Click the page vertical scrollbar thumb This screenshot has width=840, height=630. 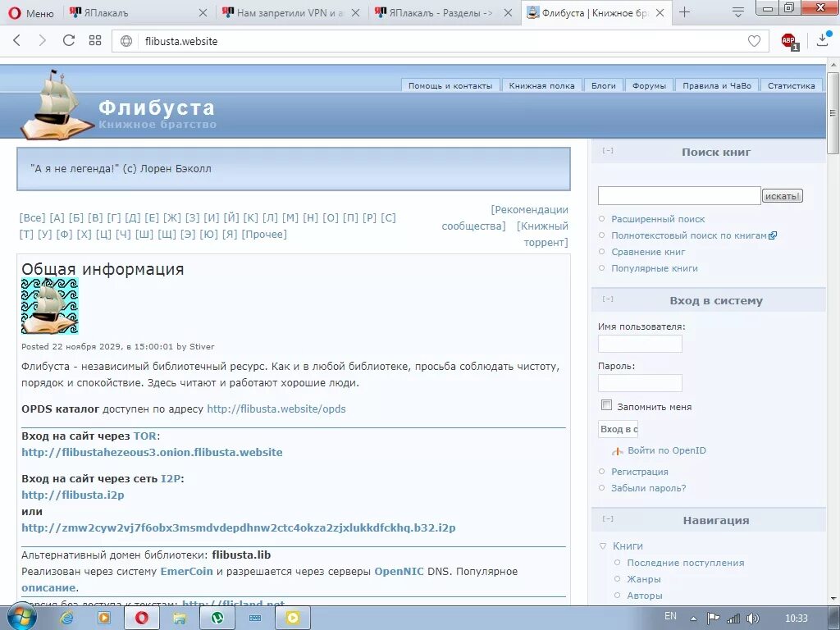click(x=833, y=113)
